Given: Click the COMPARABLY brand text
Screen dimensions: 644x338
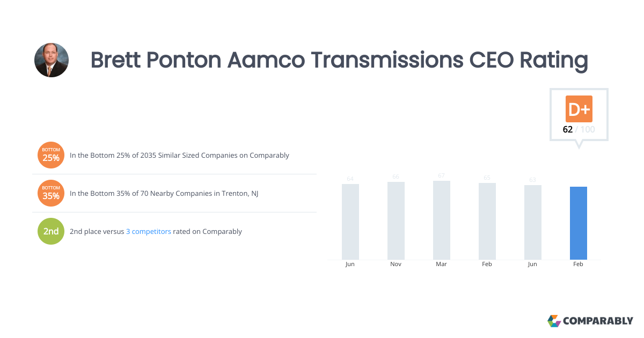Looking at the screenshot, I should coord(598,321).
